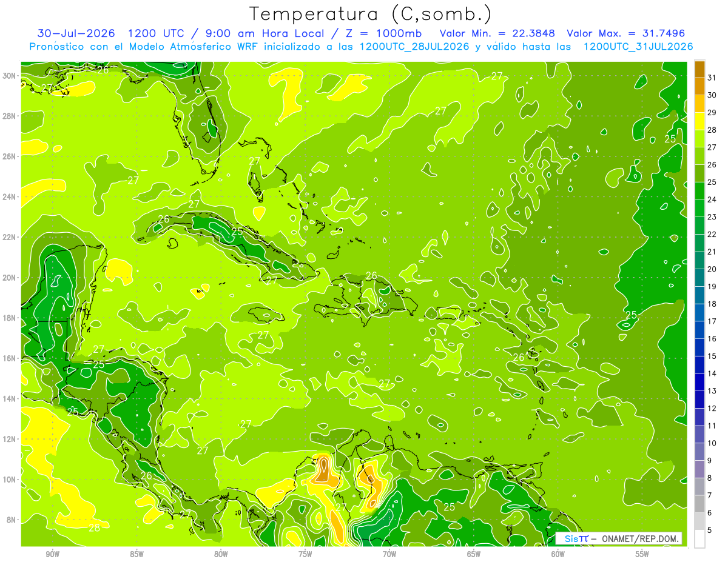The image size is (728, 562).
Task: Click the "55W" longitude axis label
Action: (x=642, y=554)
